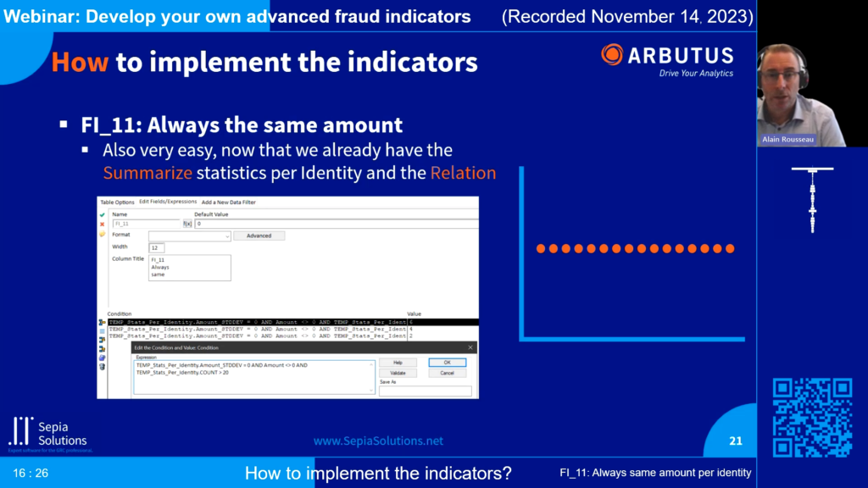Click the 'Recorded November 14, 2023' text
The image size is (868, 488).
(628, 17)
